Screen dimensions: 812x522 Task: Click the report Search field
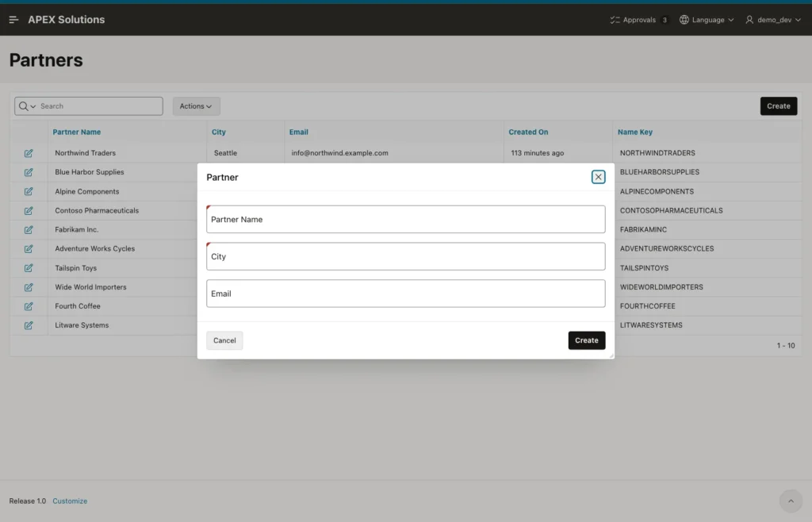click(100, 106)
